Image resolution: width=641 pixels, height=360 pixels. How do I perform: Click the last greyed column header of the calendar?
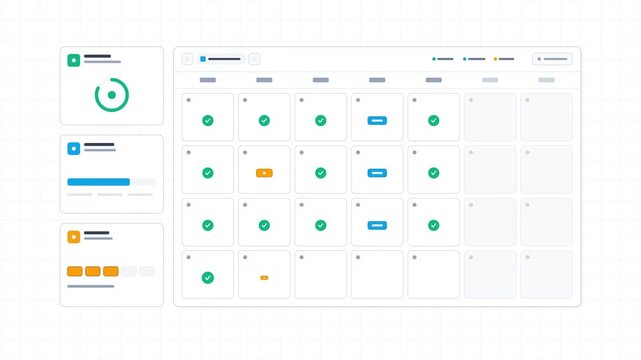(546, 80)
